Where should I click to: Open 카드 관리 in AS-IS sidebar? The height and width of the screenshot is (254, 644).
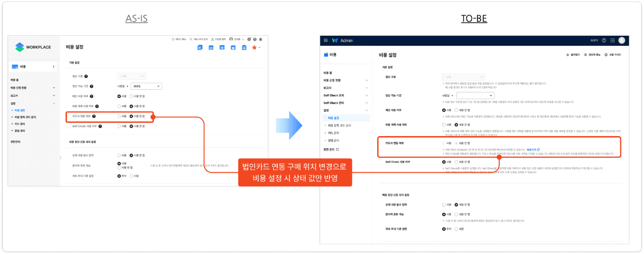(20, 123)
